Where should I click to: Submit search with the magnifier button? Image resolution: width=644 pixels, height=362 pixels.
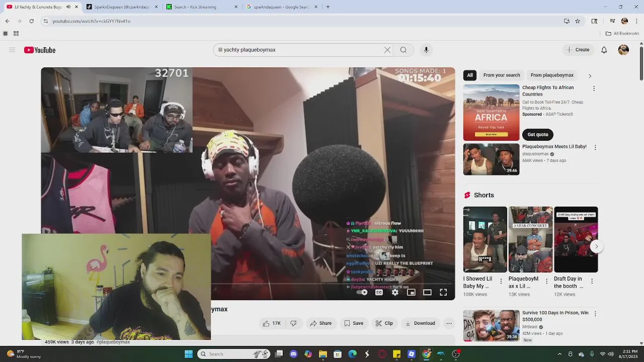[404, 50]
